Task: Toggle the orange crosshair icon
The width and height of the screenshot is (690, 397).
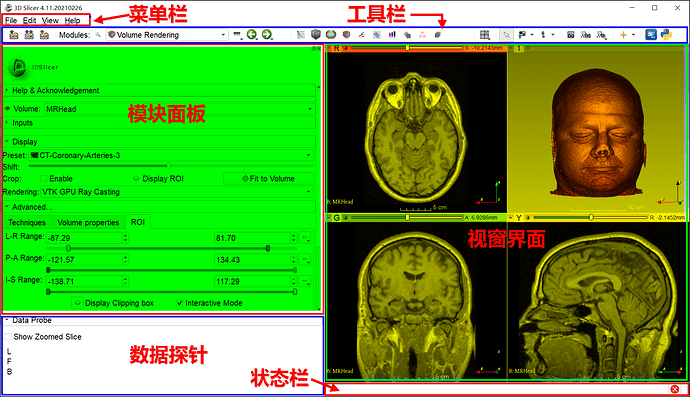Action: 623,35
